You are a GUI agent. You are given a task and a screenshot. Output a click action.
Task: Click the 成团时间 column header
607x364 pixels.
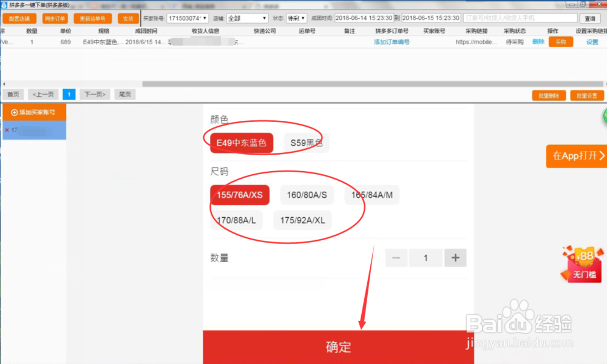click(146, 31)
